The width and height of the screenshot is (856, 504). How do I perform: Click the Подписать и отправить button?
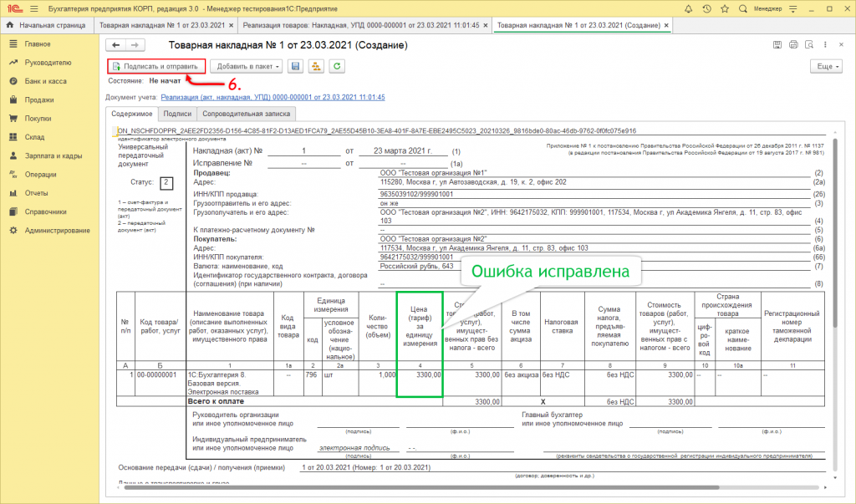(x=157, y=67)
